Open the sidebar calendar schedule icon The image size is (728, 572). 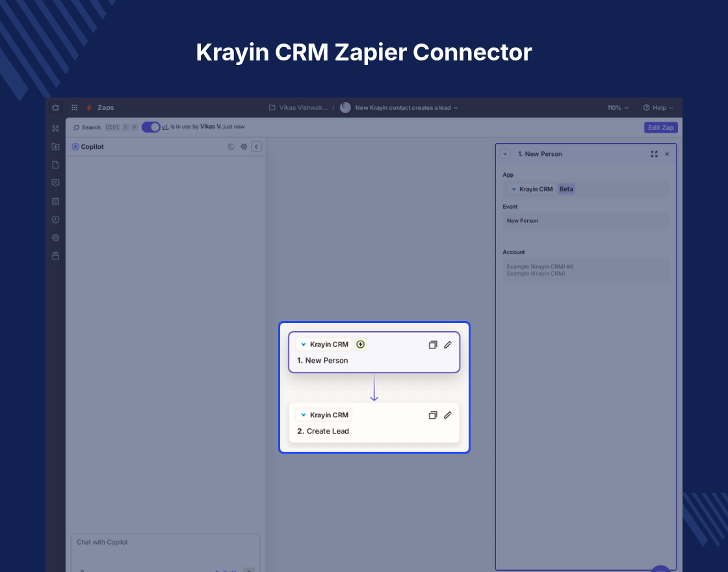(x=55, y=201)
